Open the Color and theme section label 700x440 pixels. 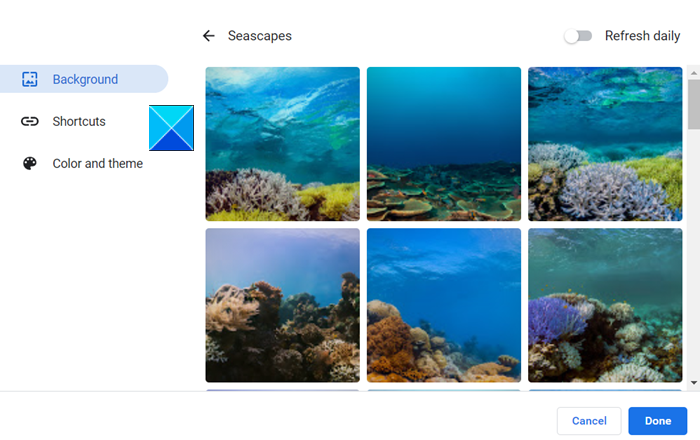(x=98, y=163)
